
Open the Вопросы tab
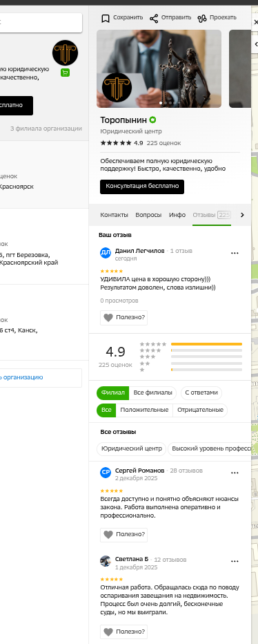[x=148, y=215]
